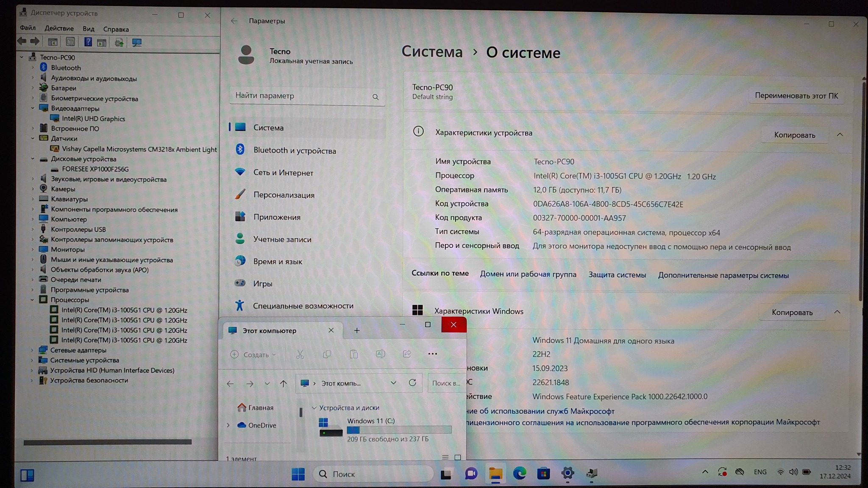Click the Windows 11 (C:) drive usage bar

[399, 430]
